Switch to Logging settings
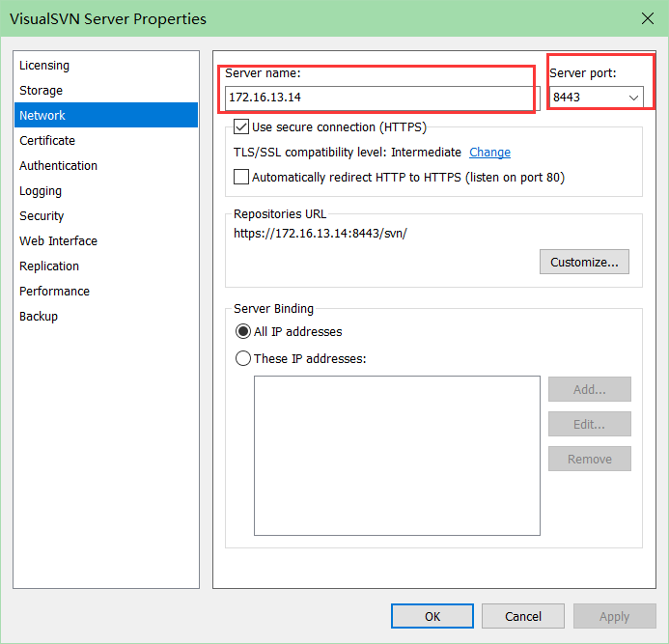The width and height of the screenshot is (669, 644). [106, 191]
